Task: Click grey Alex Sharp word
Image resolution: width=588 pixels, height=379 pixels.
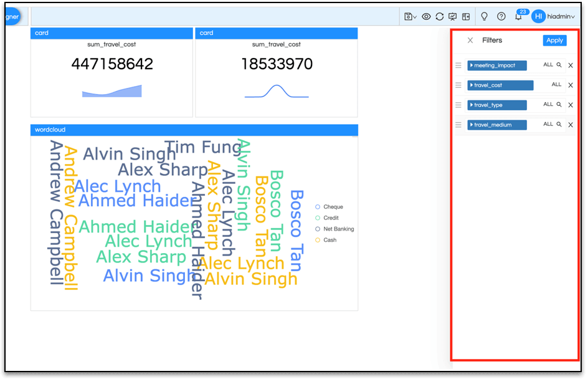Action: pos(163,170)
